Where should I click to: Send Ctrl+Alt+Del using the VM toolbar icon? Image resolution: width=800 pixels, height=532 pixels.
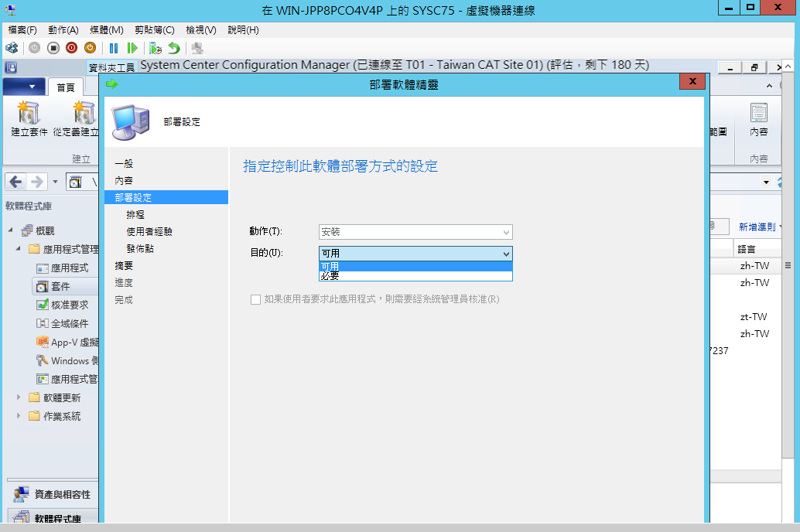12,48
